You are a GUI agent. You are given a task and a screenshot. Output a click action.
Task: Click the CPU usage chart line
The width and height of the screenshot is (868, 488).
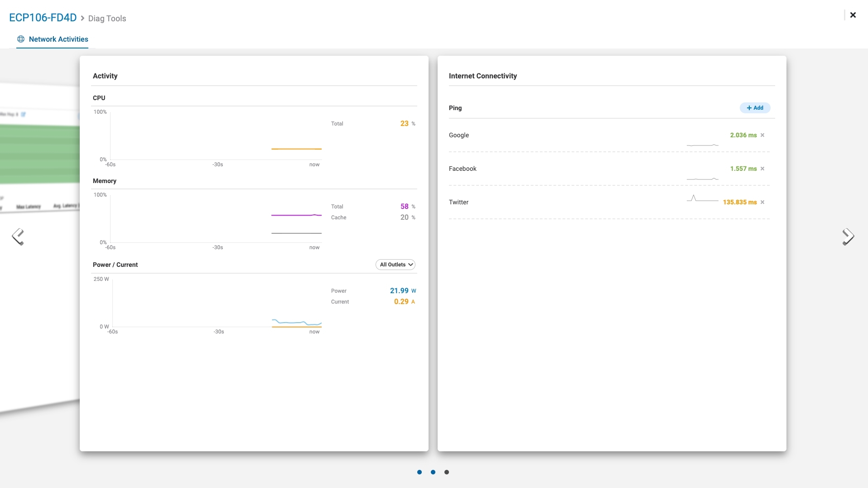(x=296, y=149)
